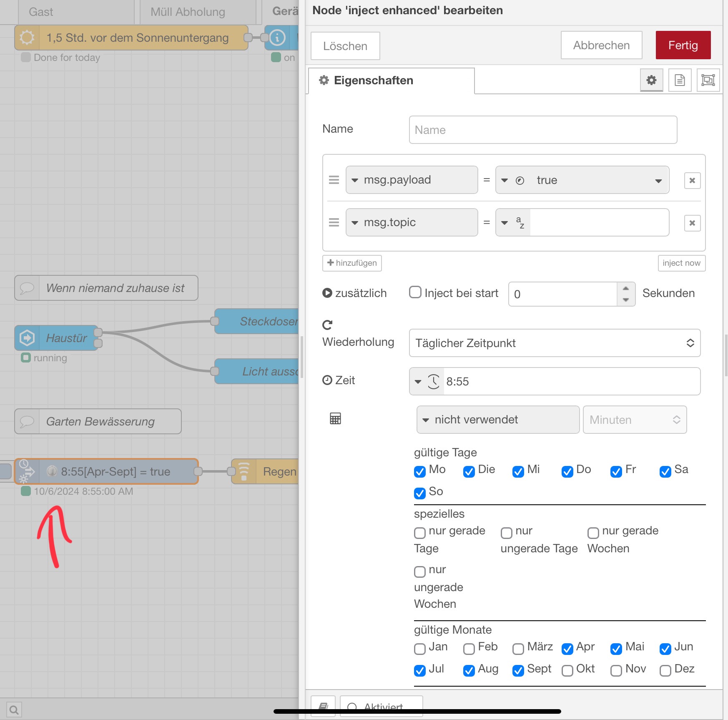Click the sun icon on the Sonnenuntergang node
728x720 pixels.
(x=27, y=38)
